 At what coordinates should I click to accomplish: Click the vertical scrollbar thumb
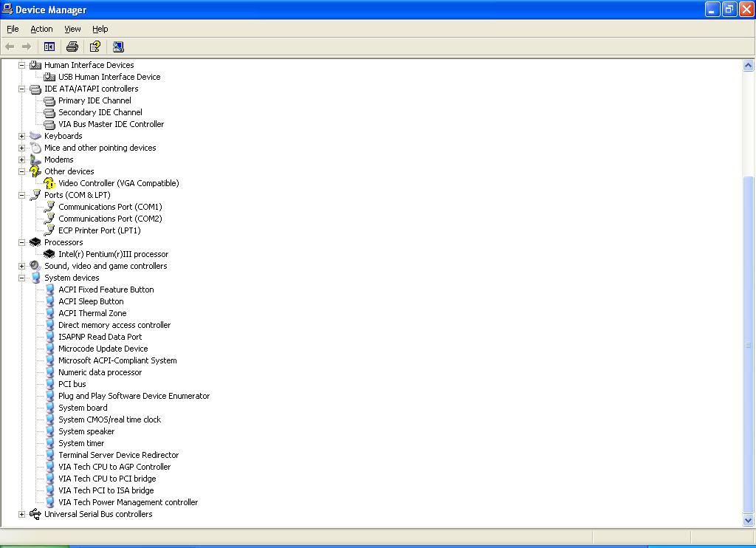(749, 344)
